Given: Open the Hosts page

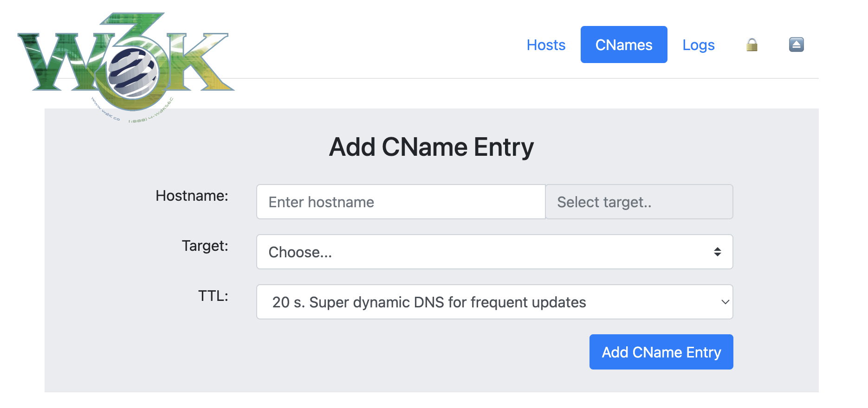Looking at the screenshot, I should [546, 45].
